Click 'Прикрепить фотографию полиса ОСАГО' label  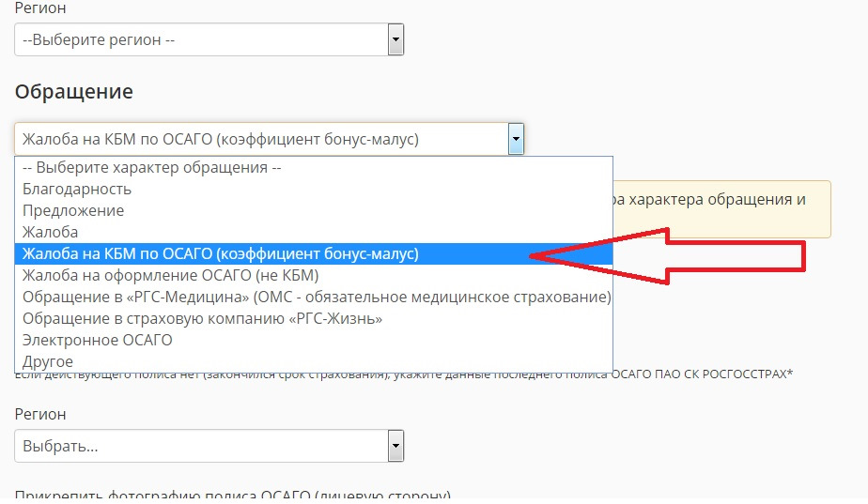click(233, 496)
